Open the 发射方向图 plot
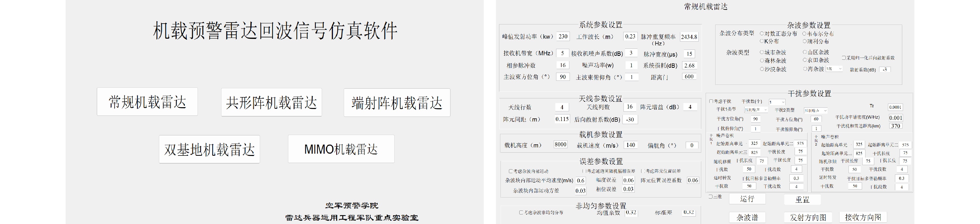980x224 pixels. tap(808, 217)
